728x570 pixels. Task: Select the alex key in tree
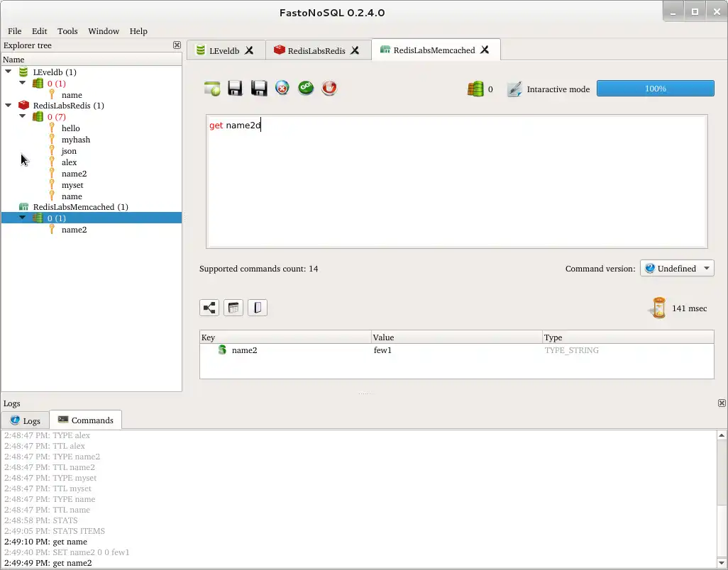tap(69, 162)
